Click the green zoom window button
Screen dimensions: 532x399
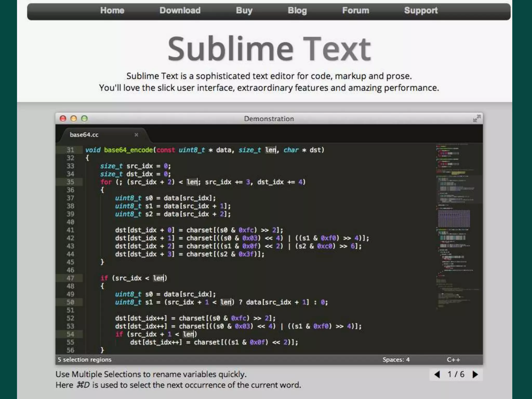[84, 119]
